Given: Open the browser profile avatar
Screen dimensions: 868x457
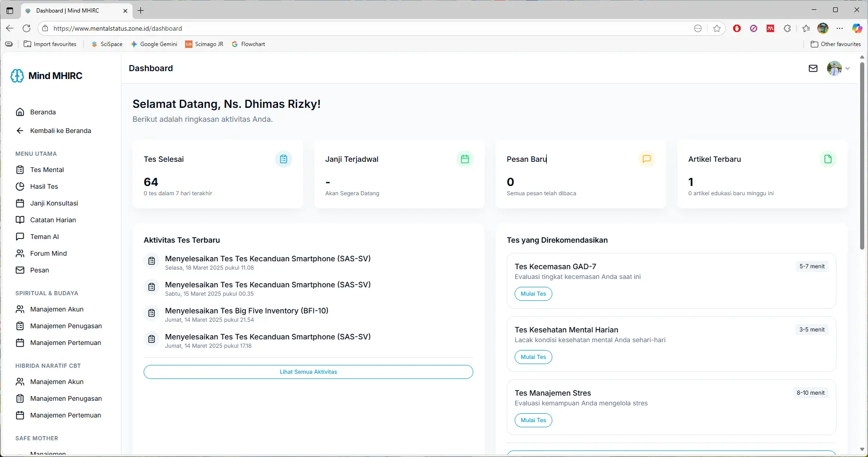Looking at the screenshot, I should [x=823, y=28].
